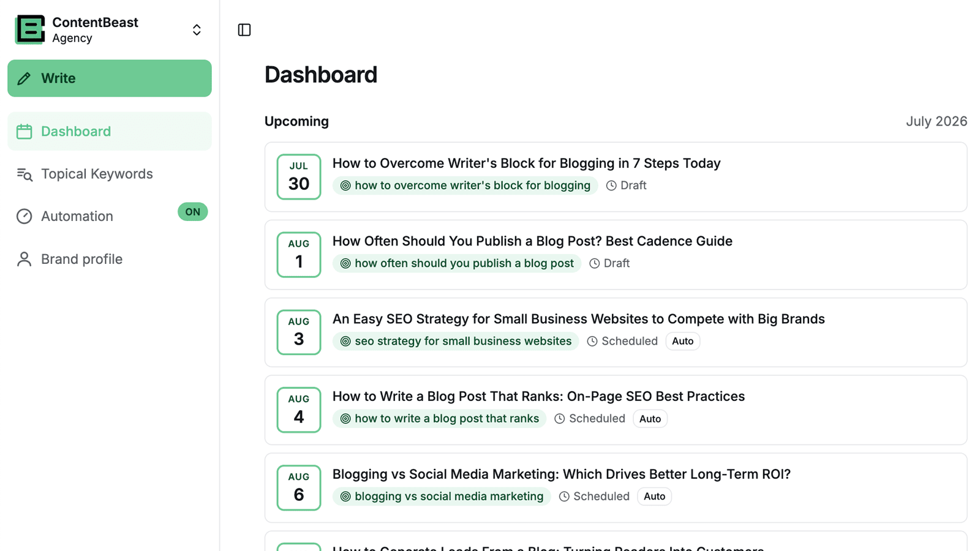Click keyword tag 'how to write a blog post that ranks'
980x551 pixels.
tap(439, 419)
